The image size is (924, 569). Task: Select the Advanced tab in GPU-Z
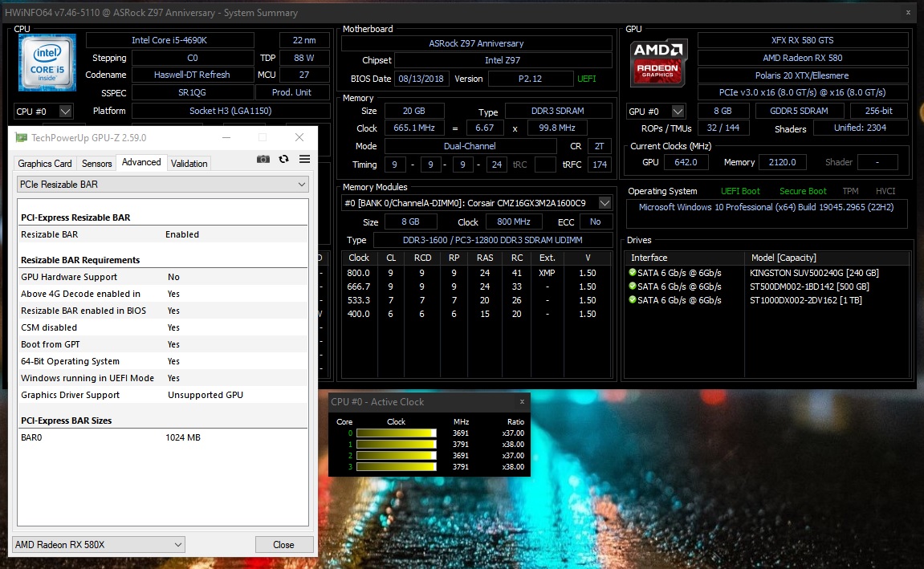coord(141,162)
